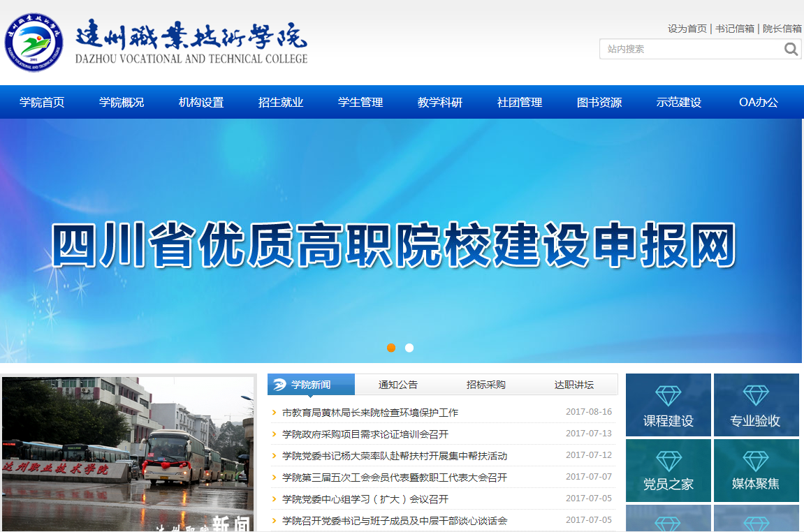Open the 学院概况 navigation menu
Image resolution: width=804 pixels, height=532 pixels.
coord(122,103)
